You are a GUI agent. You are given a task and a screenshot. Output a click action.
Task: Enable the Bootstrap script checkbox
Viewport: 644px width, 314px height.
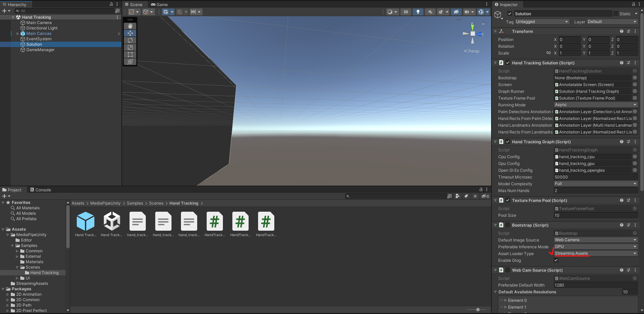click(508, 225)
